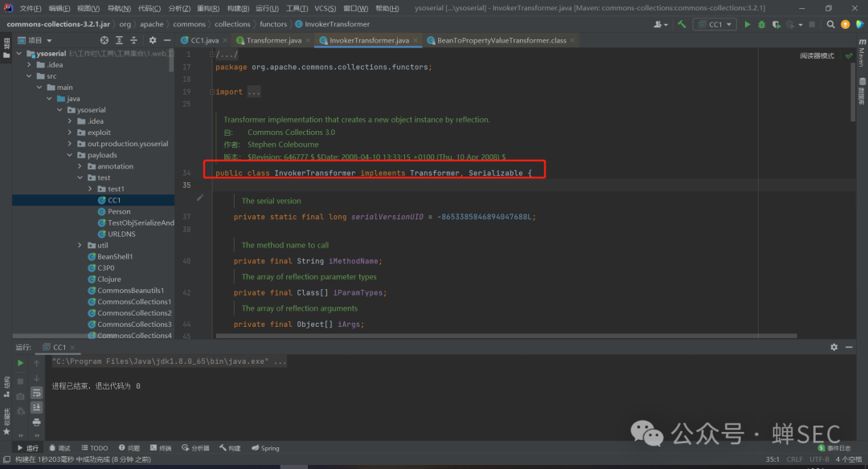Toggle soft-wrap in the Run console
Screen dimensions: 868x469
36,393
